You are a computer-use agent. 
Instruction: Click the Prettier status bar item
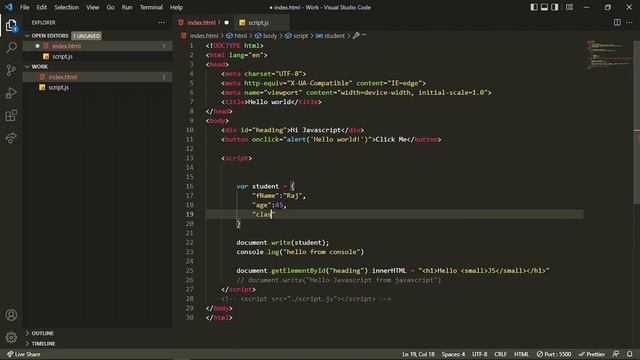click(x=592, y=354)
